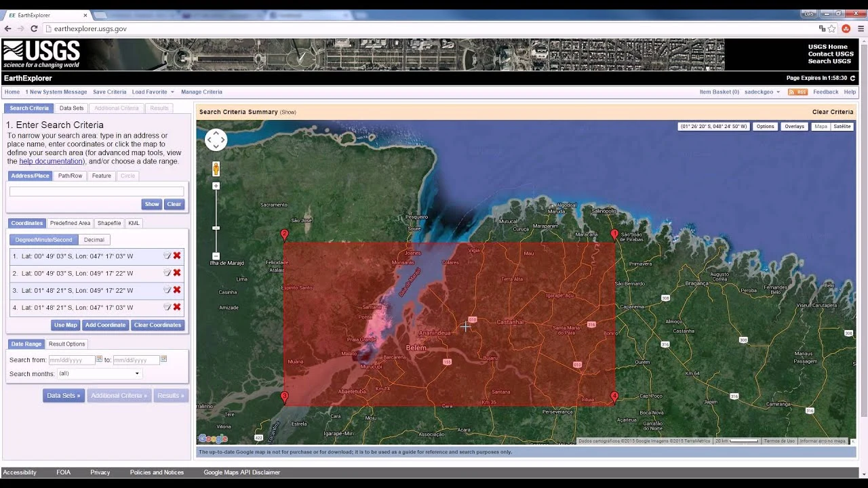Viewport: 868px width, 488px height.
Task: Click red map marker number 4
Action: point(614,397)
